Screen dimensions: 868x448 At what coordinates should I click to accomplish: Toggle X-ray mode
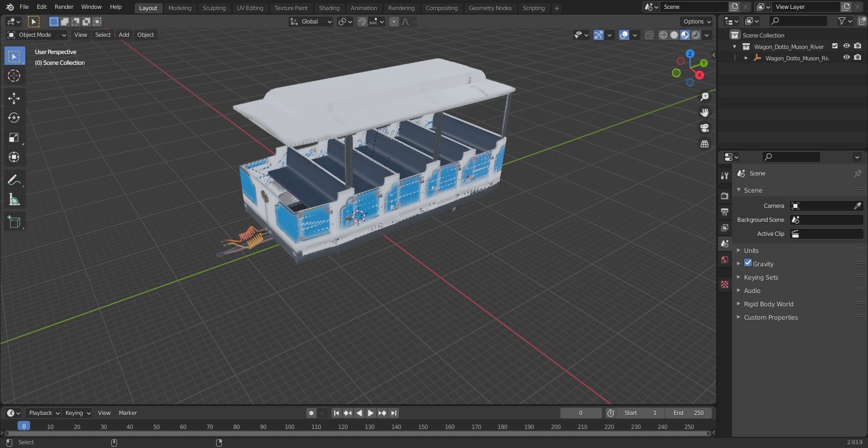click(x=649, y=36)
